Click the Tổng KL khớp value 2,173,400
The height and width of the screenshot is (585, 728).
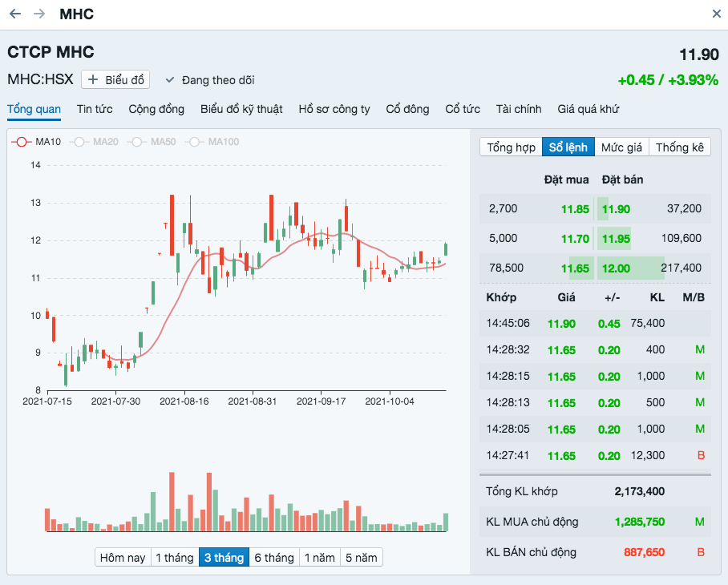[x=639, y=491]
